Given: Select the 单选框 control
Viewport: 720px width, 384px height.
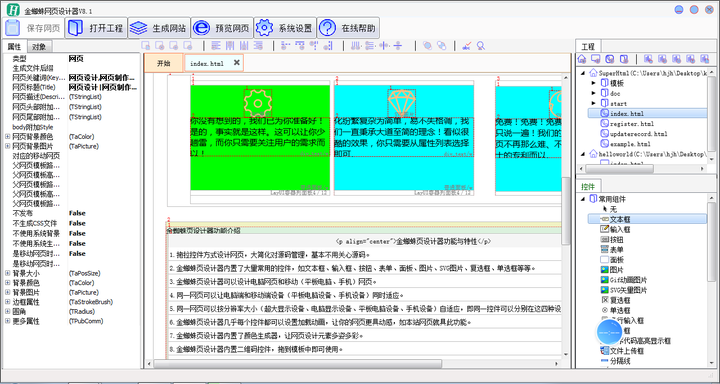Looking at the screenshot, I should 620,310.
